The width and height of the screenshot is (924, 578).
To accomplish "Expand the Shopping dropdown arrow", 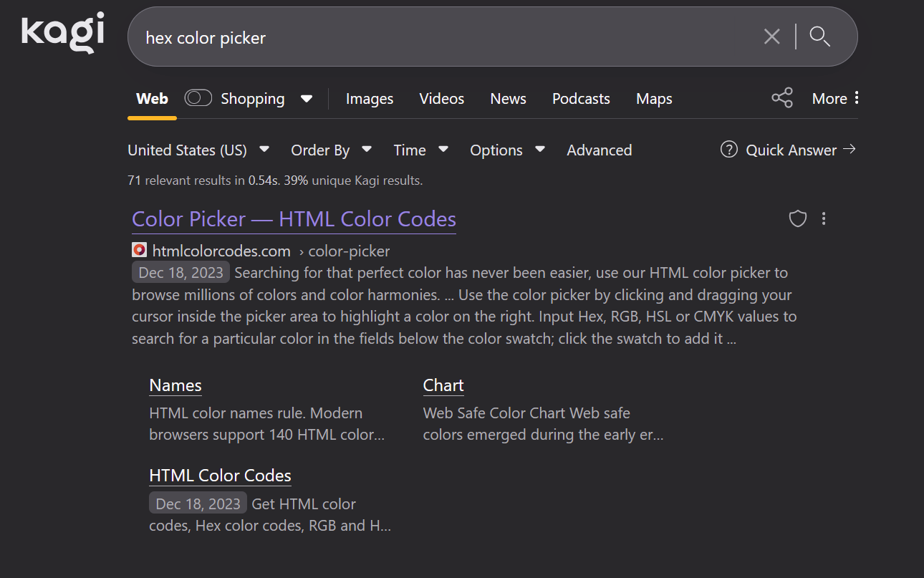I will click(307, 99).
